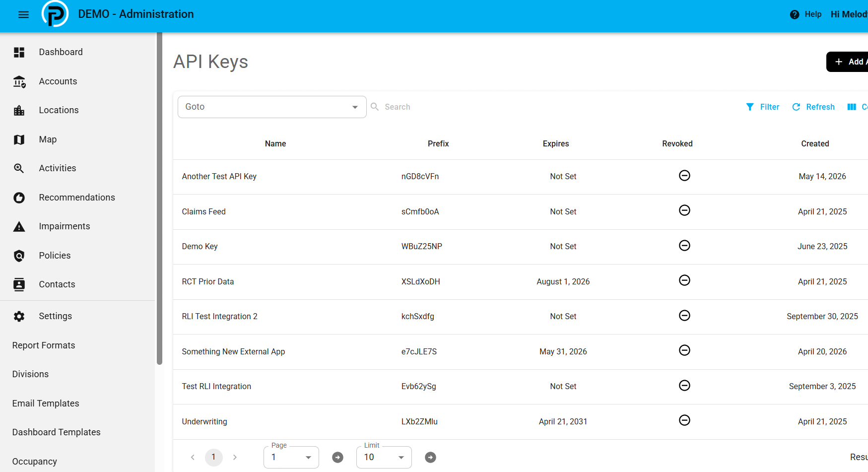Click prefix XSLdXoDH
Screen dimensions: 868x472
pos(420,282)
